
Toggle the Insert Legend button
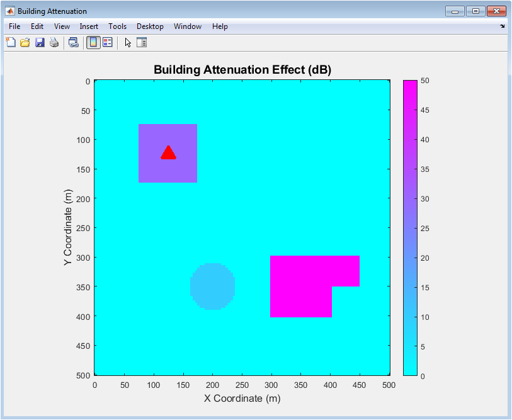tap(107, 42)
